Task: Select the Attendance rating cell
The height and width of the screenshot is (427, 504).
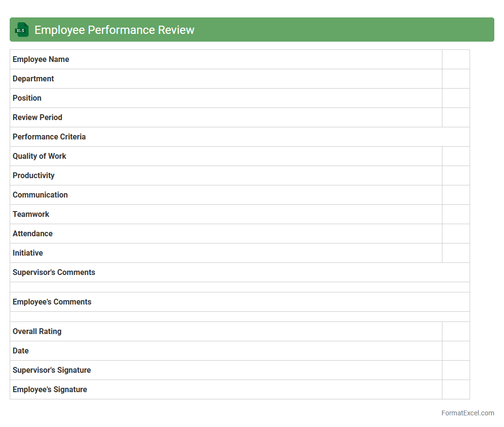Action: tap(456, 234)
